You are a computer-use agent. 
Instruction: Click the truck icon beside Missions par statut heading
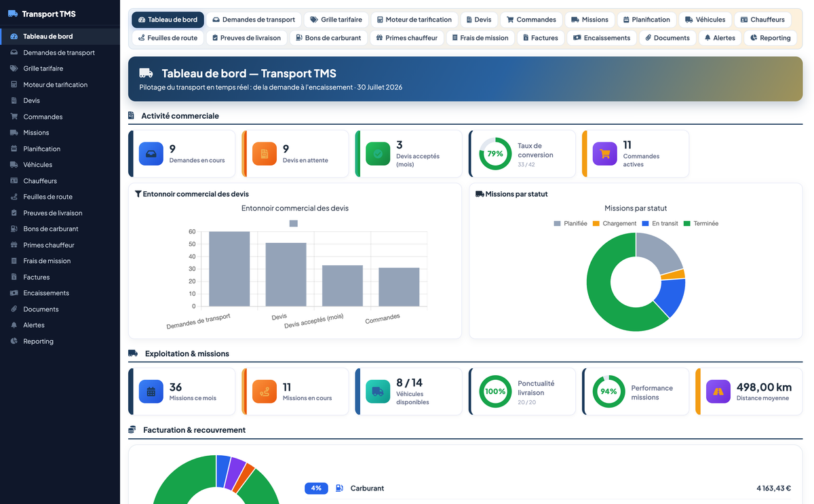480,194
